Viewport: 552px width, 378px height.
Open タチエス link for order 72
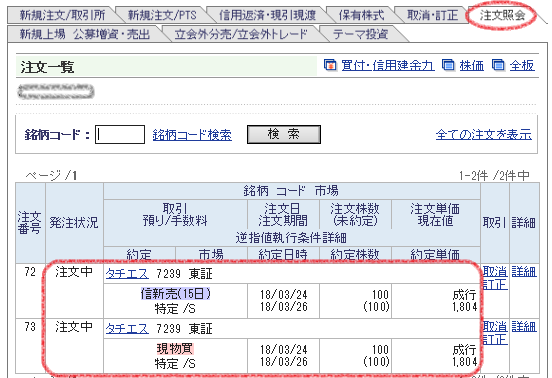click(x=127, y=273)
